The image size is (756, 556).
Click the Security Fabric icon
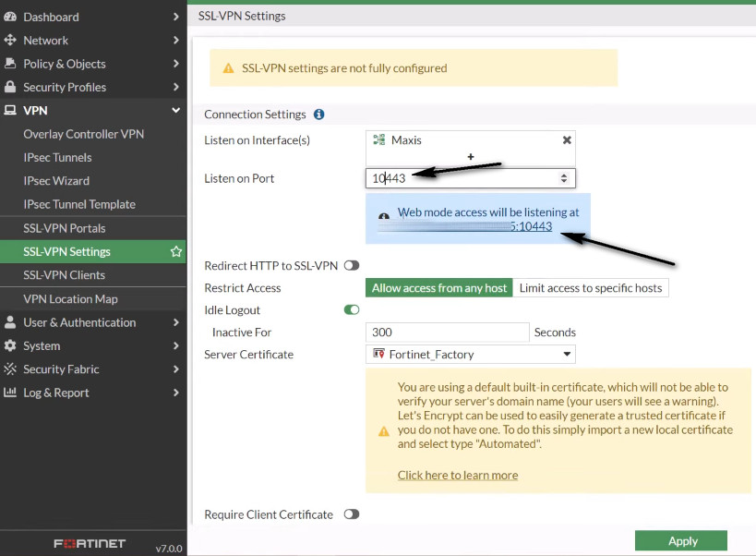10,369
